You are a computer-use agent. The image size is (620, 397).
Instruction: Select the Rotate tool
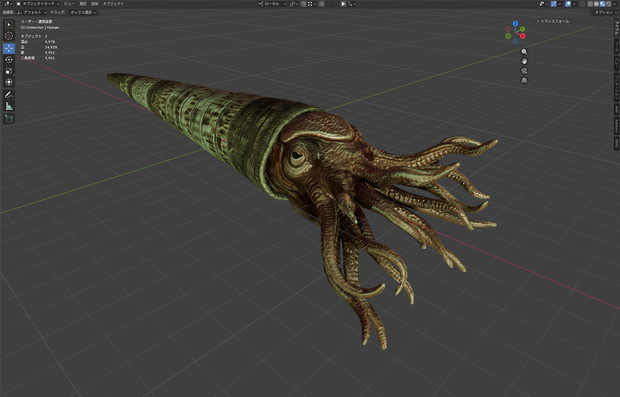coord(9,60)
